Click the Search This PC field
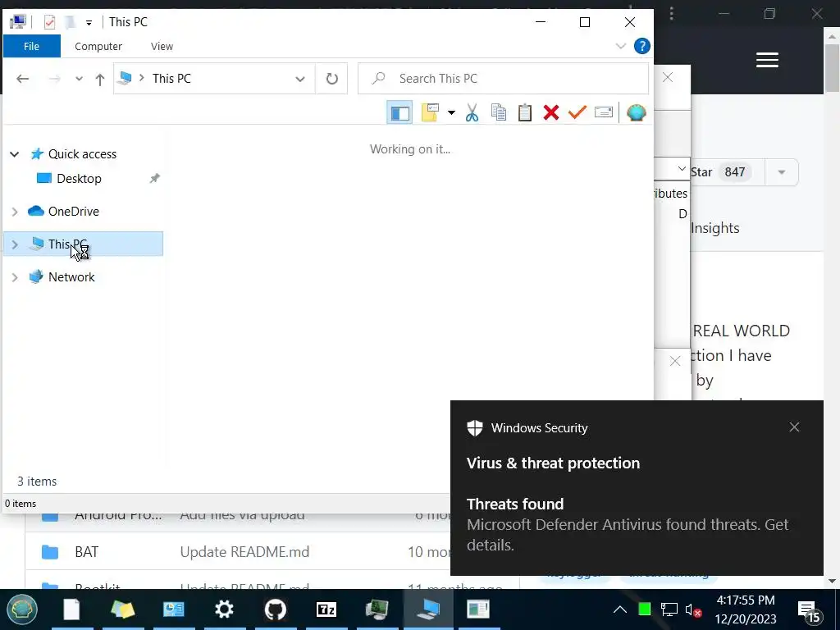840x630 pixels. 503,79
